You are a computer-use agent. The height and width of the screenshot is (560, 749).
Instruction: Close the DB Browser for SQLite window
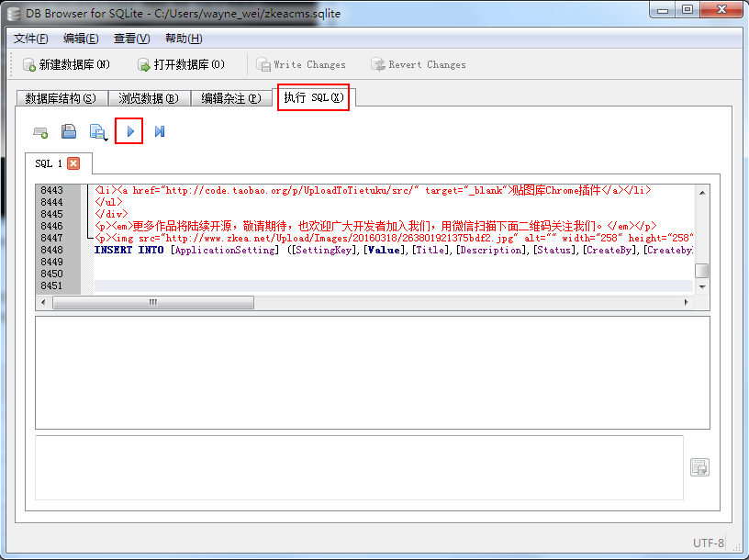(x=721, y=10)
